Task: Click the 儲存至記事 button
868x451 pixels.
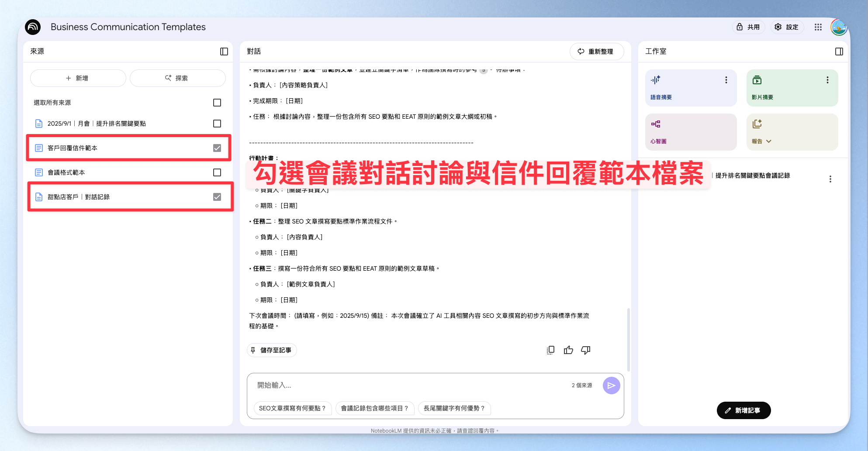Action: [x=272, y=350]
